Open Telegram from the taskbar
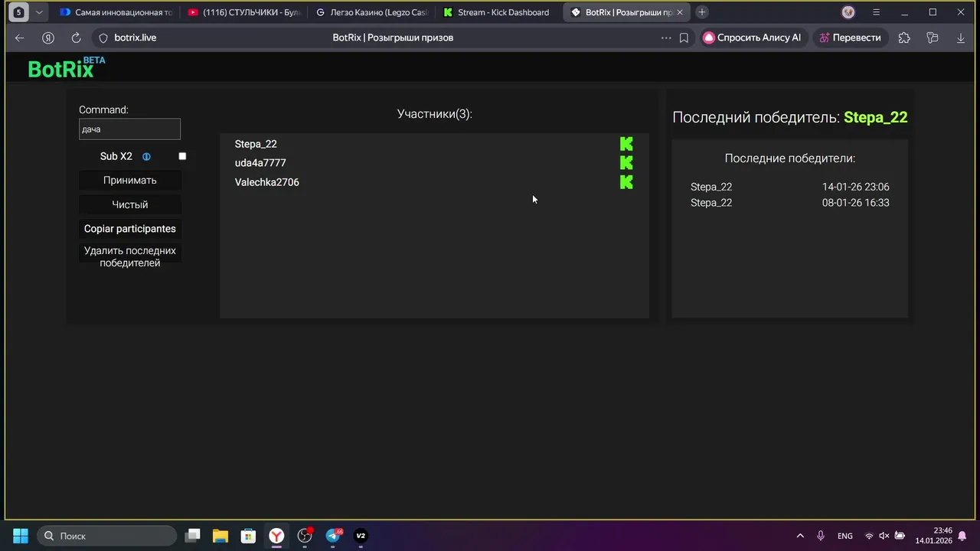Image resolution: width=980 pixels, height=551 pixels. pyautogui.click(x=333, y=536)
